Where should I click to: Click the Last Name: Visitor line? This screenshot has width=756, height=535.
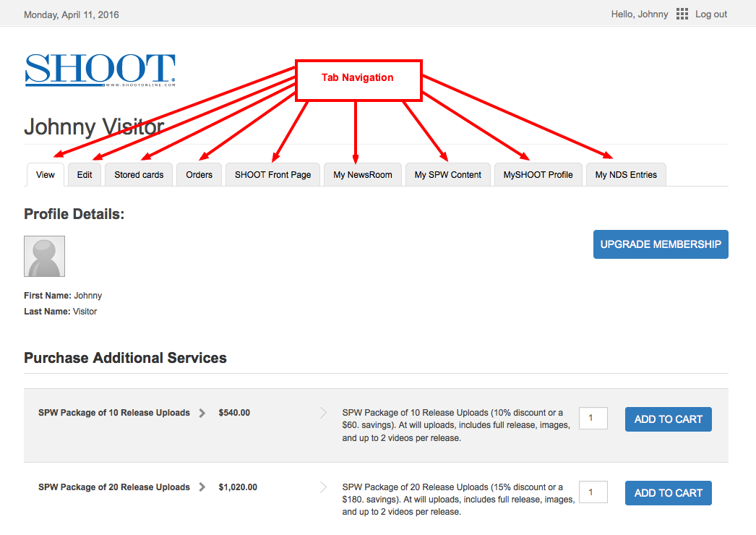[60, 312]
